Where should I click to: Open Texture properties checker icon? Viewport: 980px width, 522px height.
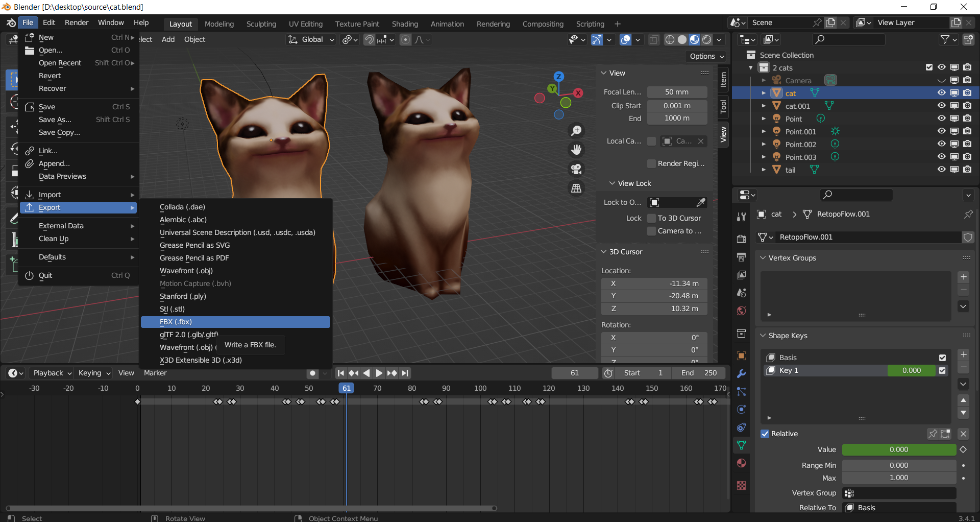tap(741, 485)
